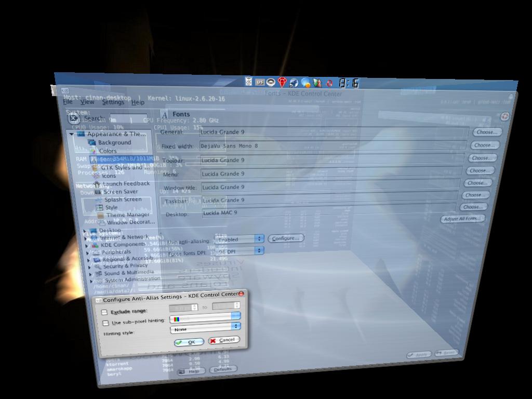Click the chat bubble tray icon
Image resolution: width=532 pixels, height=399 pixels.
coord(305,83)
